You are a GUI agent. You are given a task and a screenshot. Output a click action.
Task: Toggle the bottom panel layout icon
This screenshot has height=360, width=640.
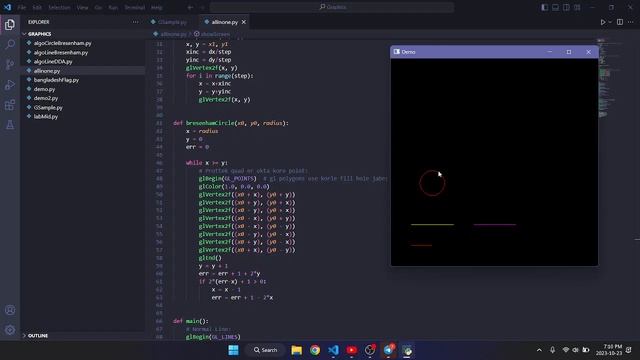[x=556, y=7]
